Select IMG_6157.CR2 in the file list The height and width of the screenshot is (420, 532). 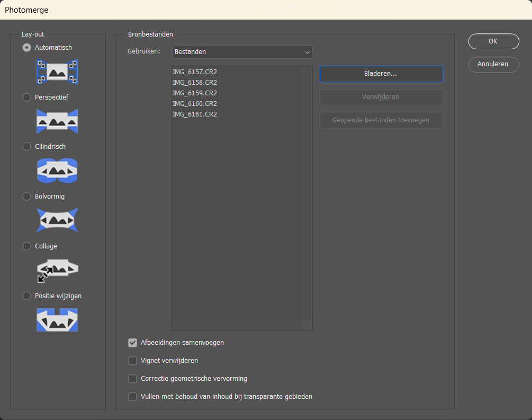[195, 72]
